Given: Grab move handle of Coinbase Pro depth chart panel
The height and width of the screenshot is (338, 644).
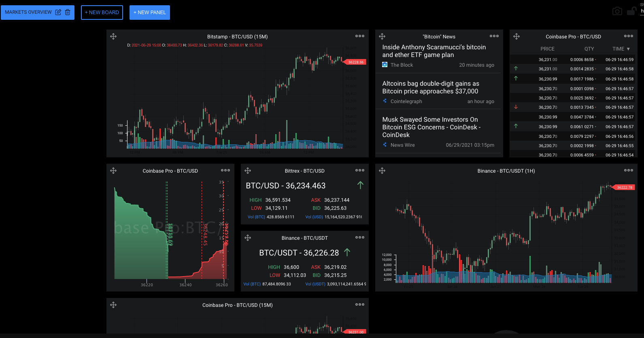Looking at the screenshot, I should (x=113, y=171).
